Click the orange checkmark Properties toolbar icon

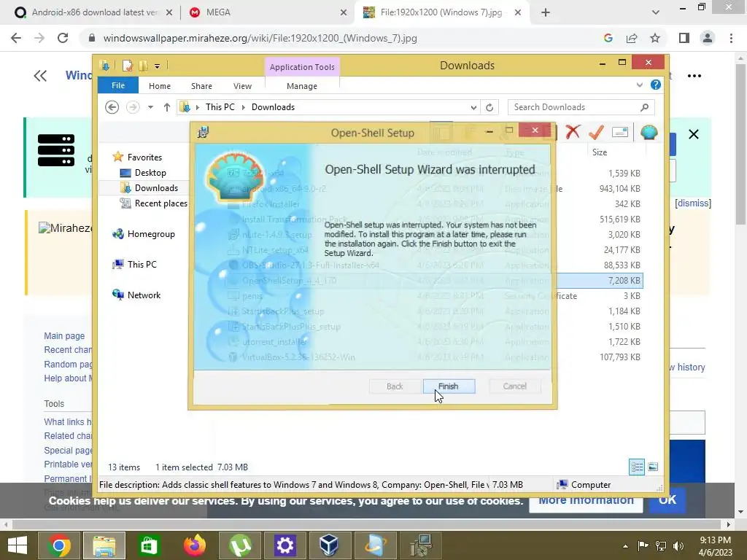point(596,132)
